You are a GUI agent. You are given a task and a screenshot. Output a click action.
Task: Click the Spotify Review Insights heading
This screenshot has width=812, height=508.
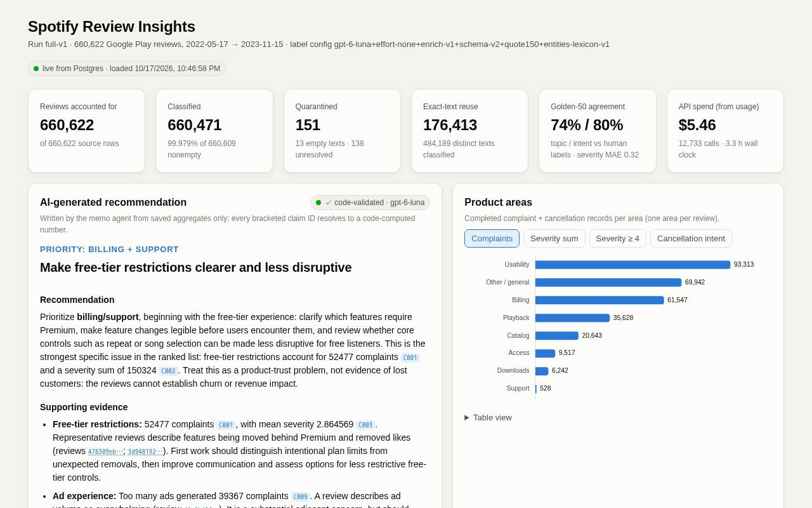112,27
